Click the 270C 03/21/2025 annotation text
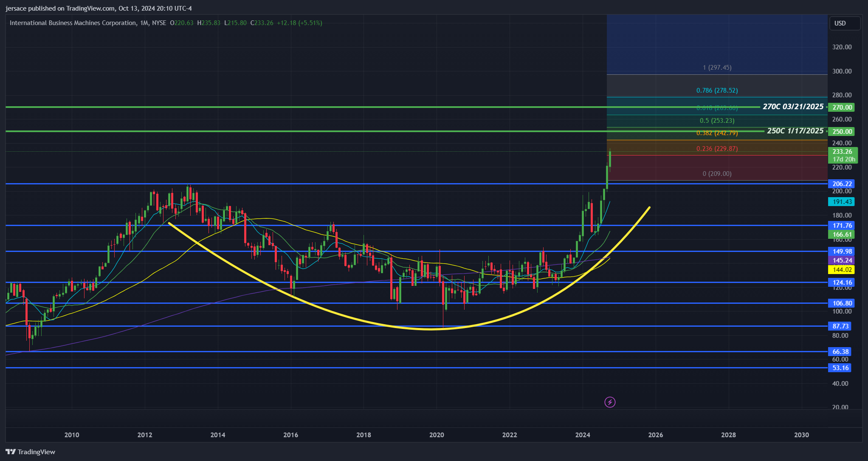Image resolution: width=868 pixels, height=461 pixels. [x=793, y=107]
